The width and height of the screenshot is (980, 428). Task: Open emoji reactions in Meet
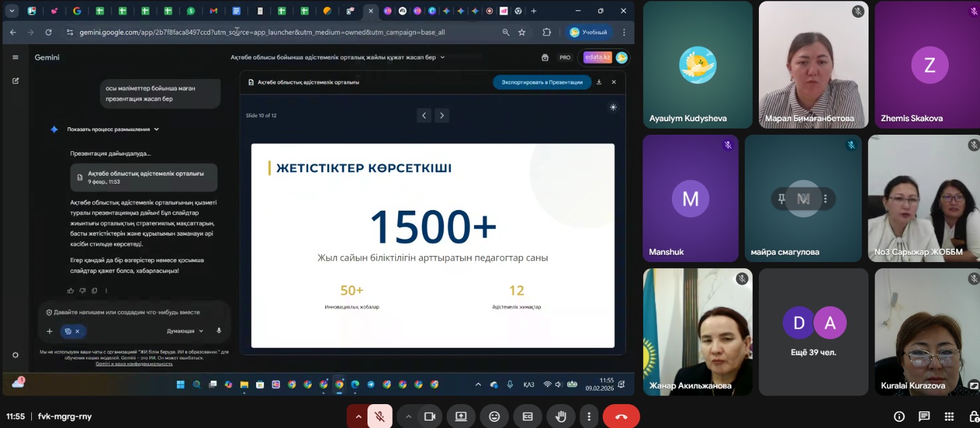(x=494, y=416)
